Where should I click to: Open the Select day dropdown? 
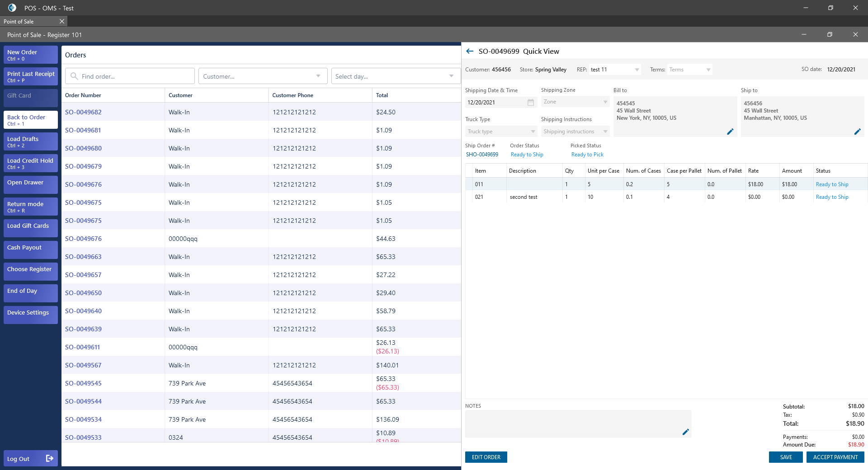tap(451, 76)
